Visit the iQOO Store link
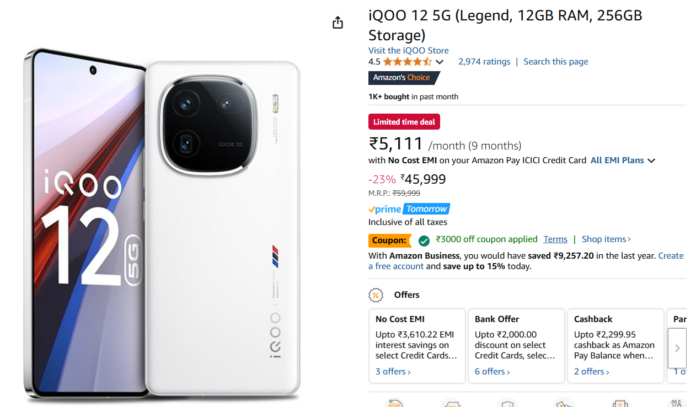The image size is (696, 407). pos(408,50)
